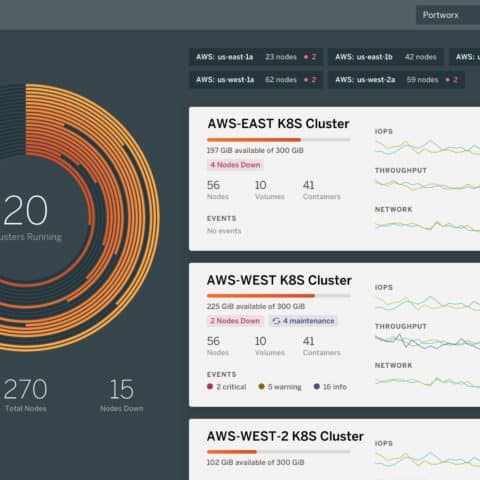Click AWS-EAST '10' Volumes count

[x=261, y=185]
